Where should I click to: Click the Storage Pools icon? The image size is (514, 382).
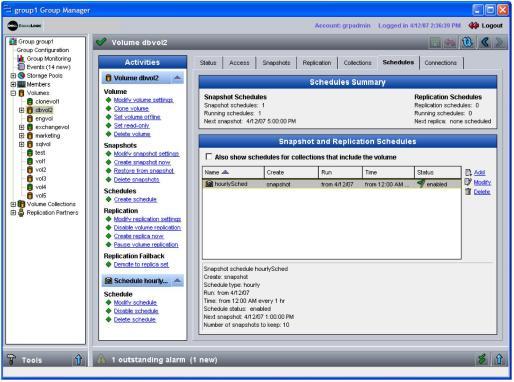[21, 75]
